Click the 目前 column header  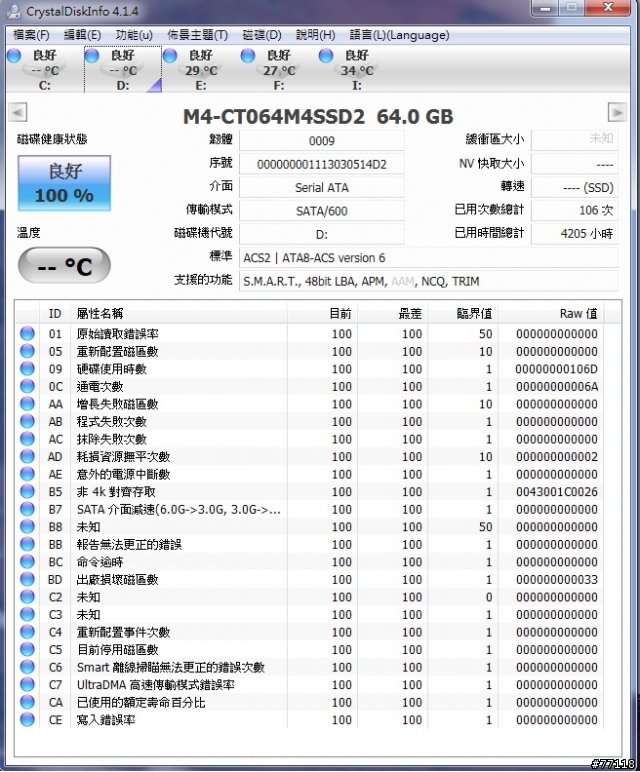pos(322,314)
